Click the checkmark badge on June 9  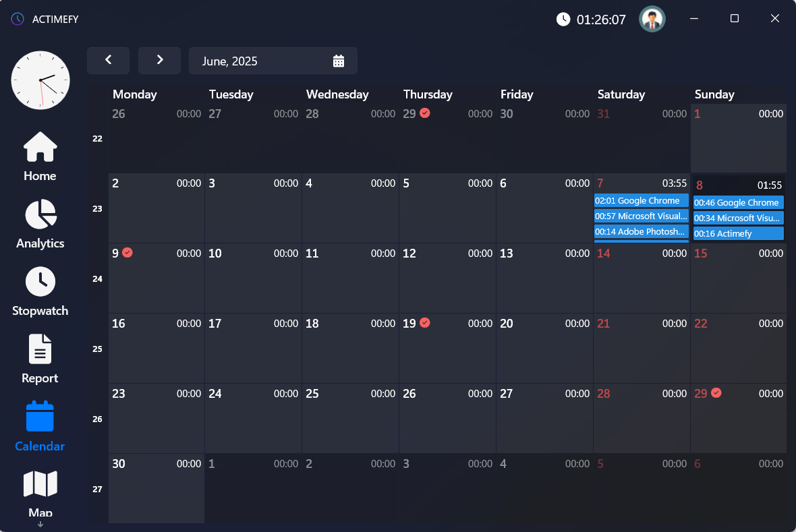[128, 253]
